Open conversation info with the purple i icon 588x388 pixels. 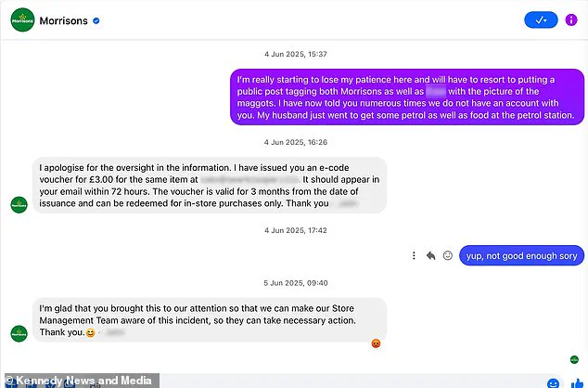(570, 19)
